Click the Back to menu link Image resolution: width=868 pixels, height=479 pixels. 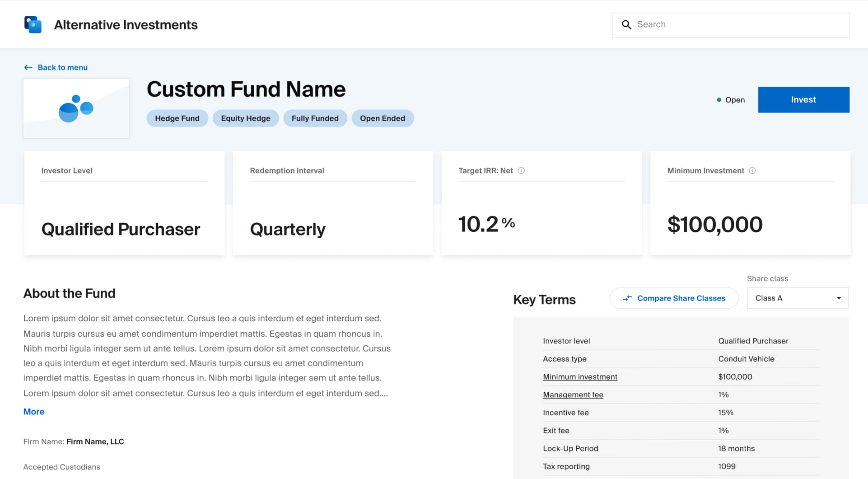coord(63,67)
